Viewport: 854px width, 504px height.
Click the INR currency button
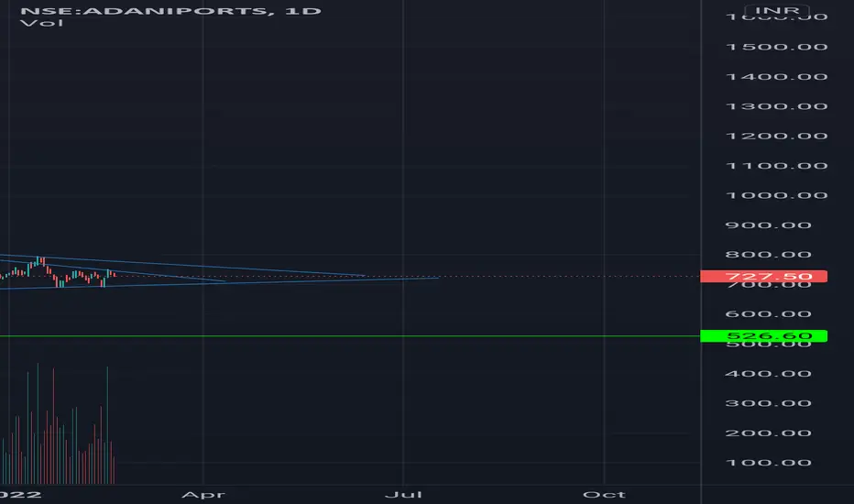[777, 10]
